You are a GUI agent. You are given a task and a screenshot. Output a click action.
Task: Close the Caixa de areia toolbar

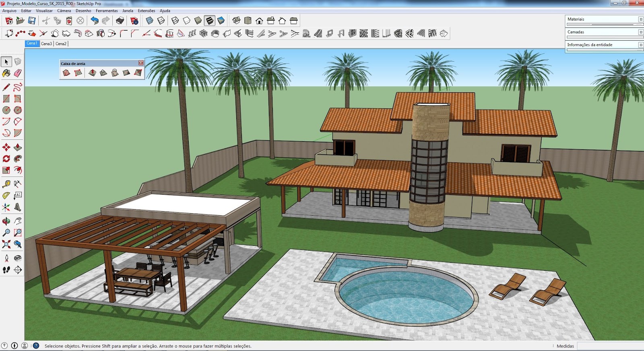pyautogui.click(x=141, y=63)
